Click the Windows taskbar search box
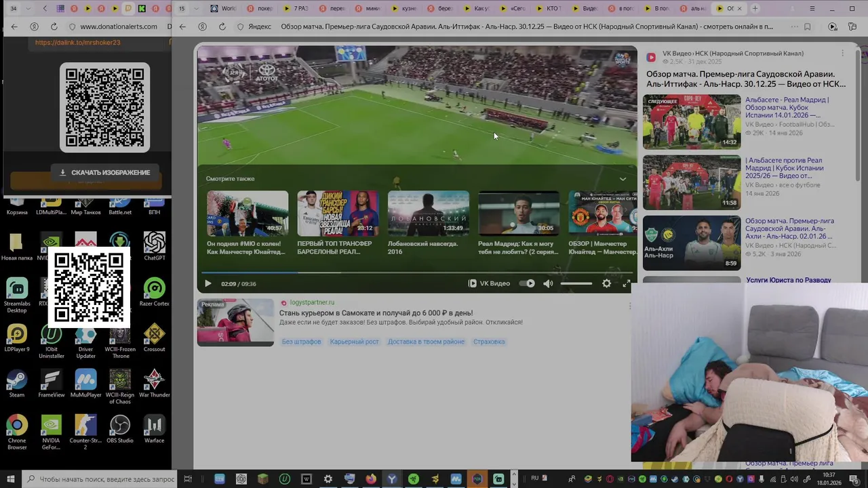The image size is (868, 488). point(100,479)
